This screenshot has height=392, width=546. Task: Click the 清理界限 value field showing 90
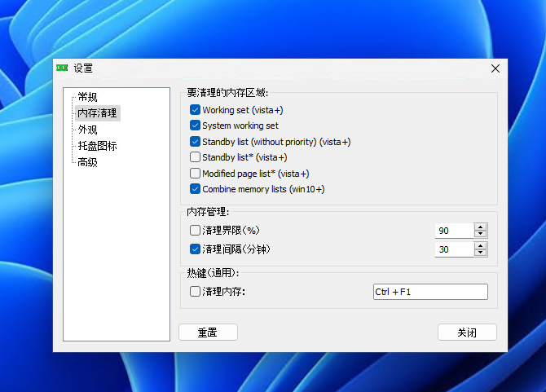(x=455, y=231)
